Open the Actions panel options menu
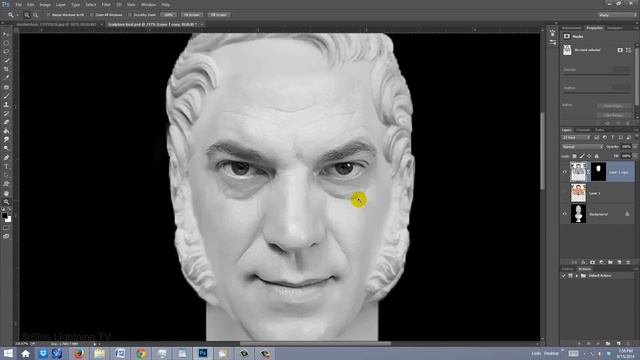This screenshot has height=360, width=640. [x=636, y=269]
